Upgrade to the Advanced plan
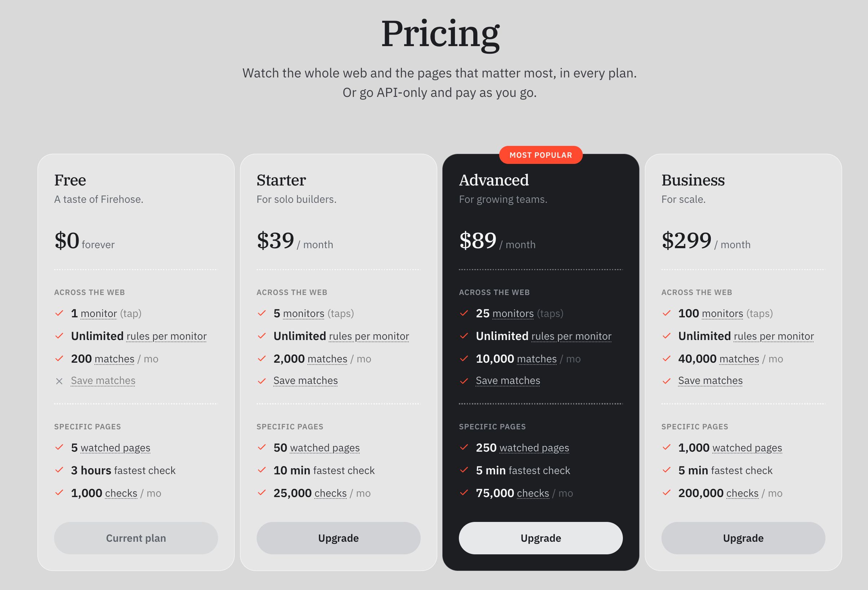Image resolution: width=868 pixels, height=590 pixels. (541, 538)
